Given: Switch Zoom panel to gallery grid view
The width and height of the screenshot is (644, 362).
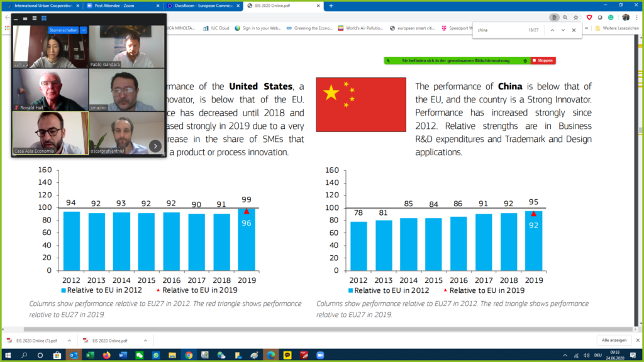Looking at the screenshot, I should [x=45, y=19].
